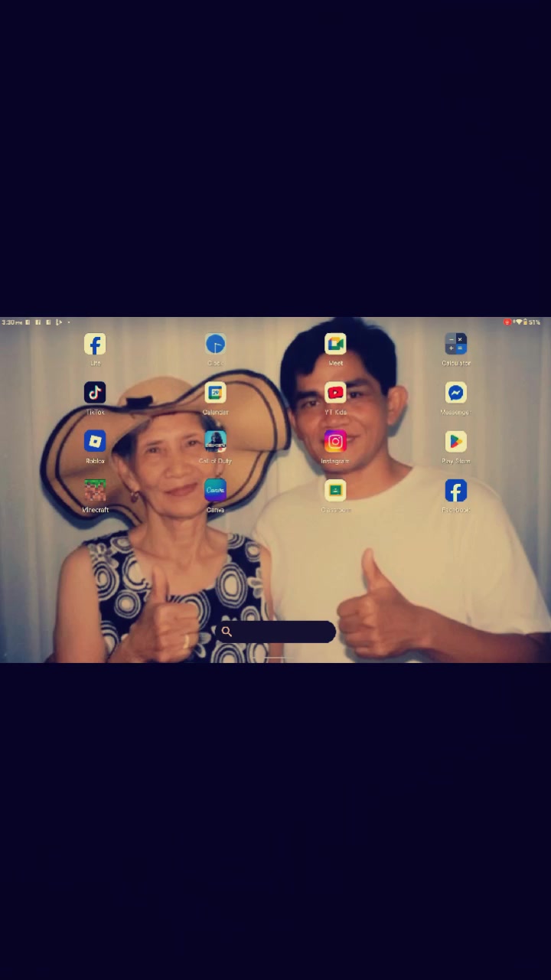551x980 pixels.
Task: Open Google Meet app
Action: (335, 345)
